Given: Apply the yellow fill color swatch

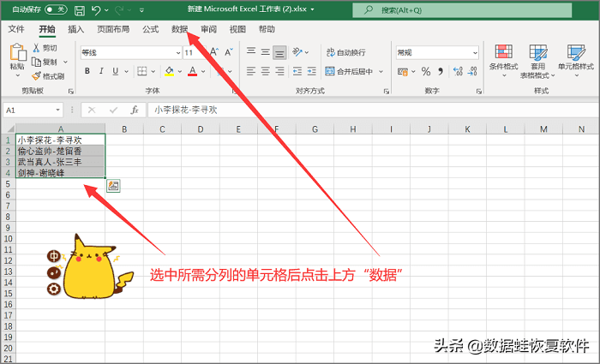Looking at the screenshot, I should coord(170,71).
